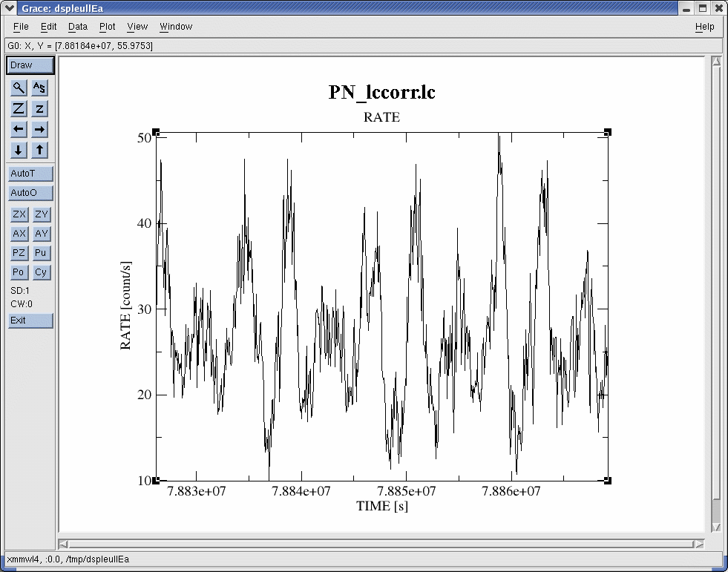Click the top-right graph selection handle

point(608,132)
